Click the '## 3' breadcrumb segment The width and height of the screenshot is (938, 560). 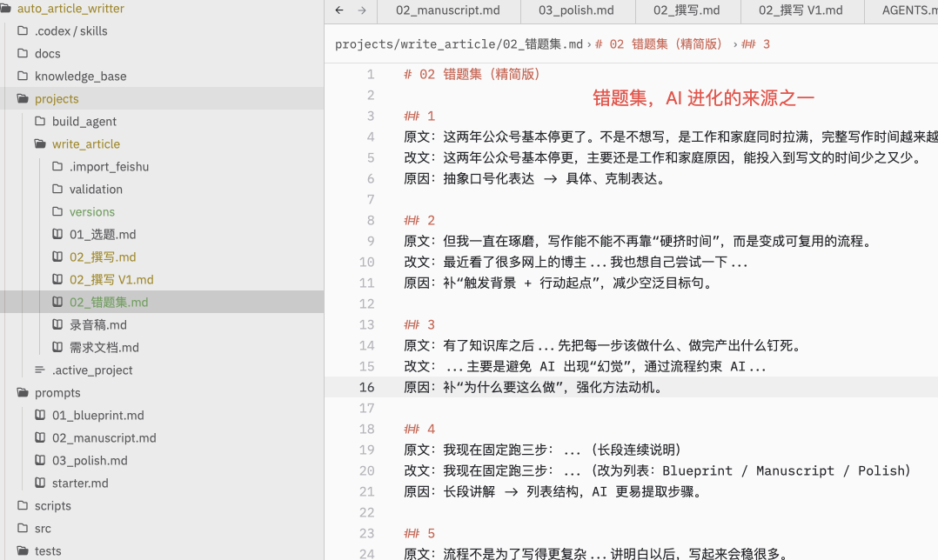click(x=755, y=44)
